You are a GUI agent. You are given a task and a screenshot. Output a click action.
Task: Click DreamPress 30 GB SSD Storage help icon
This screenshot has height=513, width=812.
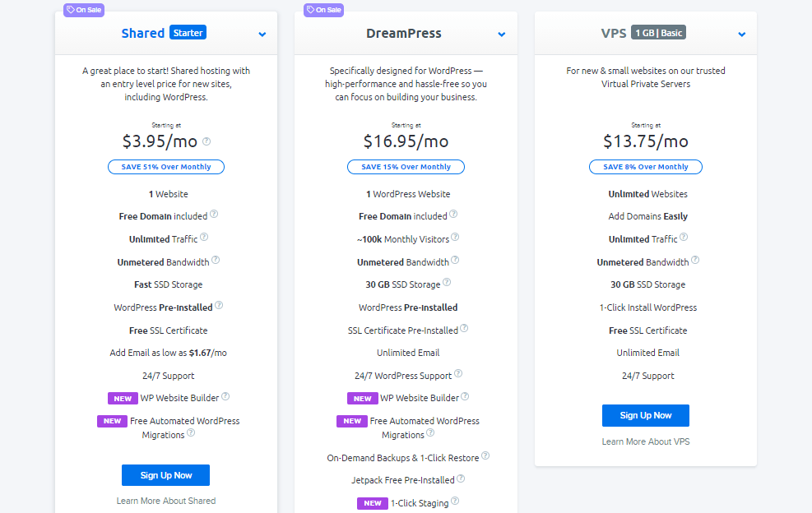(447, 282)
